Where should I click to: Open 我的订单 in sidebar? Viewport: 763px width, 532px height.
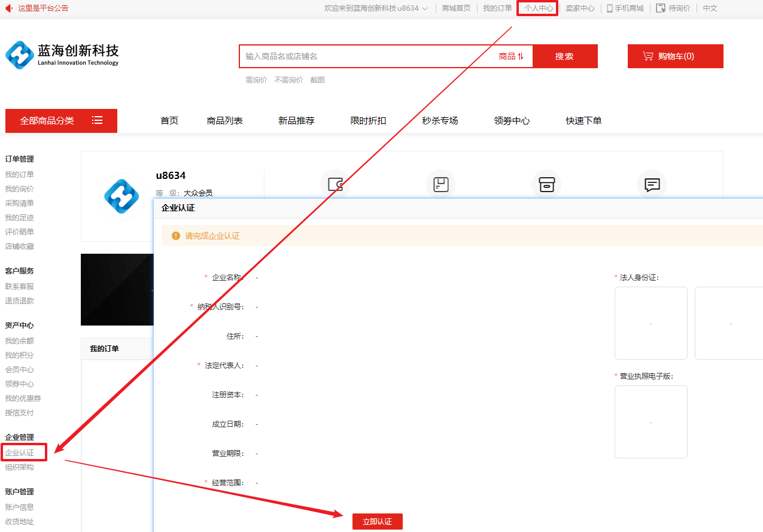click(x=20, y=175)
